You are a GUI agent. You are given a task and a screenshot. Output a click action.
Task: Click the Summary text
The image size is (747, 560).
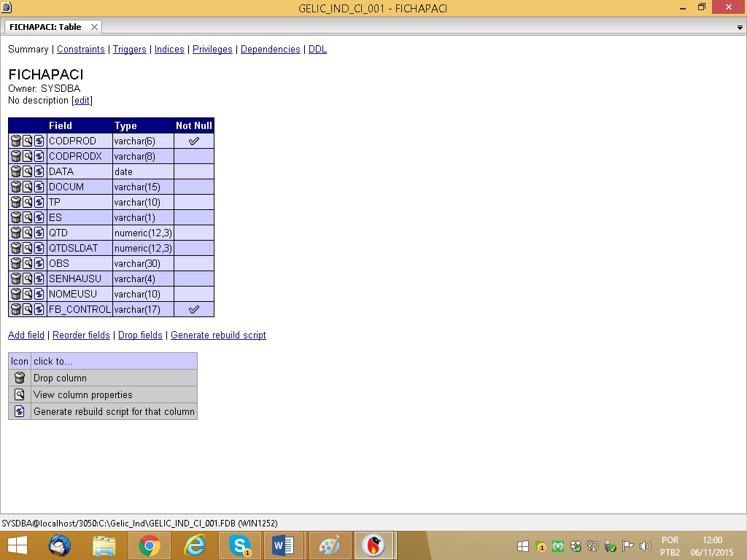click(28, 49)
